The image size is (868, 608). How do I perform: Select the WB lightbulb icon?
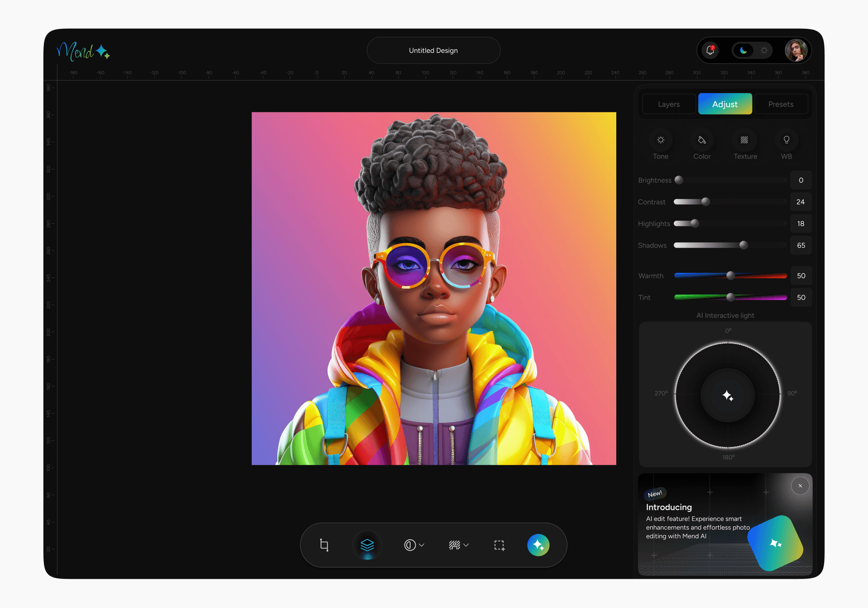(786, 140)
